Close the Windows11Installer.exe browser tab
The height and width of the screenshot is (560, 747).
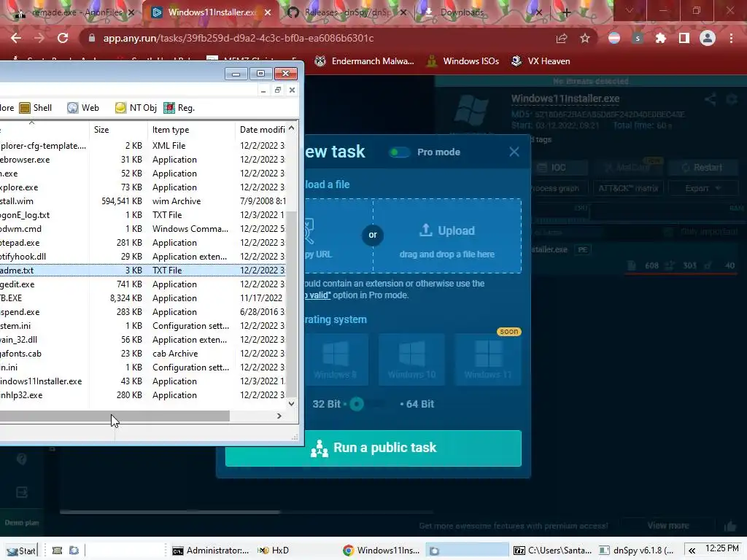(268, 12)
